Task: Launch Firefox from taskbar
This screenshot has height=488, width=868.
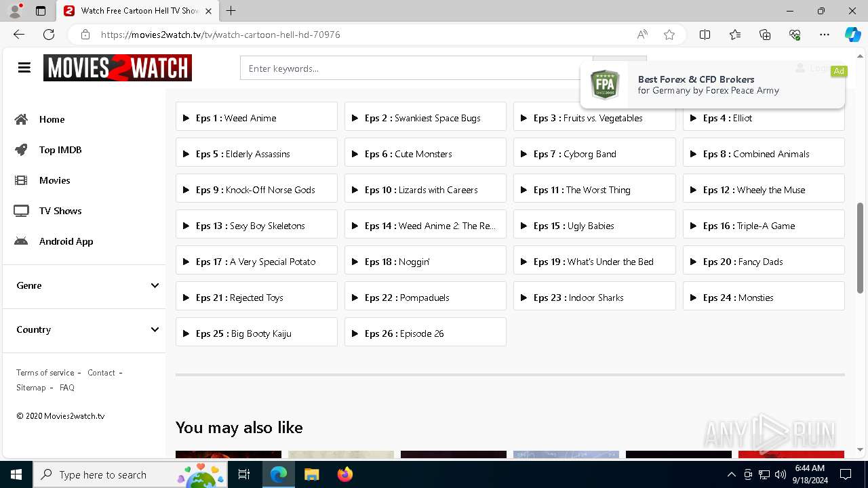Action: click(345, 474)
